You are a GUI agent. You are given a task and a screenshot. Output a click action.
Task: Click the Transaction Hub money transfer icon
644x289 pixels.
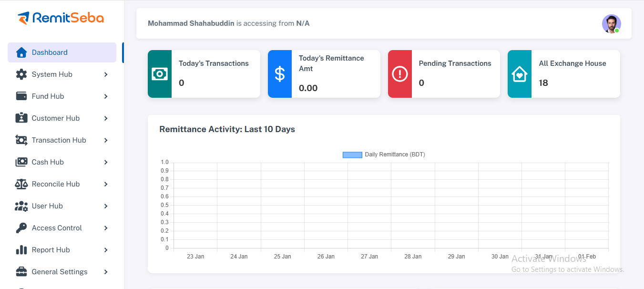[x=21, y=140]
